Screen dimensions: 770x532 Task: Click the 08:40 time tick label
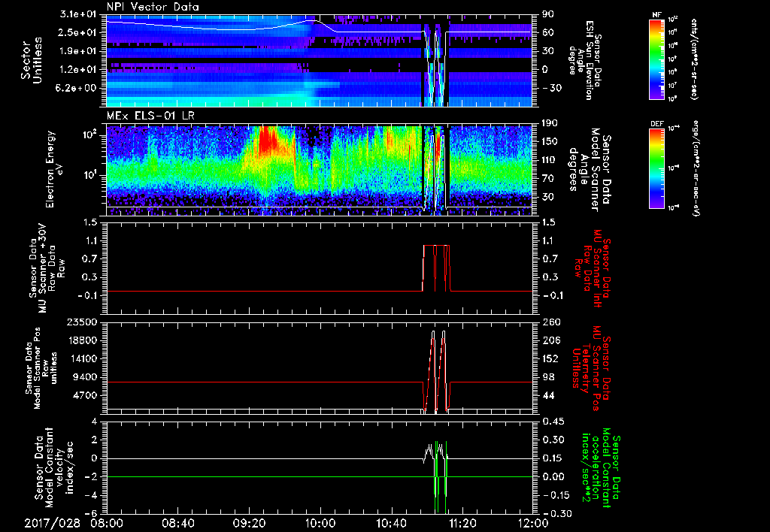pyautogui.click(x=177, y=523)
